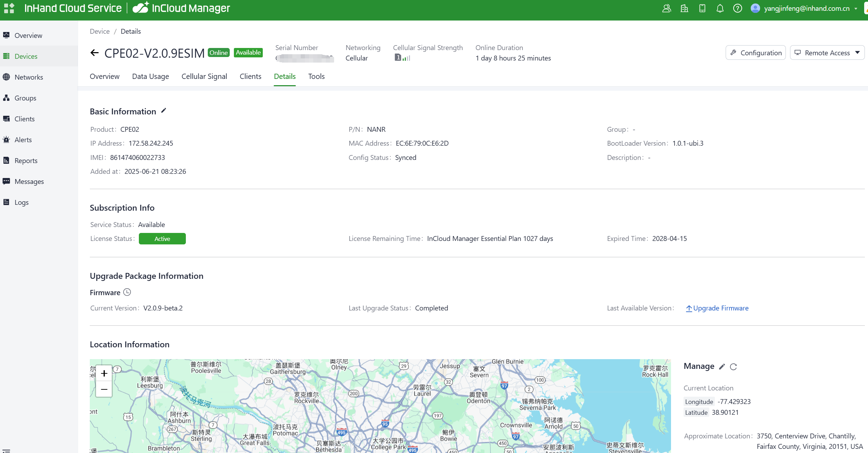
Task: Expand the Remote Access dropdown arrow
Action: click(x=857, y=52)
